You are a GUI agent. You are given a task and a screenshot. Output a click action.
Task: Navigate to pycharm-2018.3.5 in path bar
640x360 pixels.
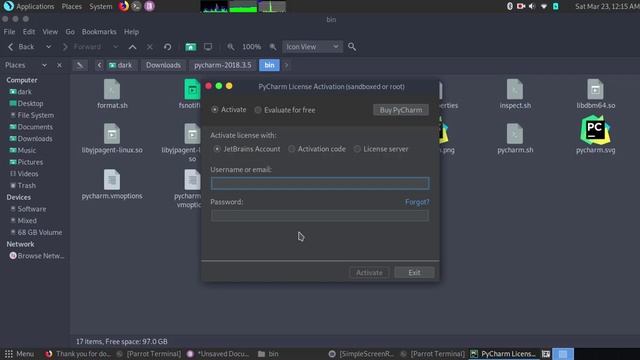click(x=223, y=65)
